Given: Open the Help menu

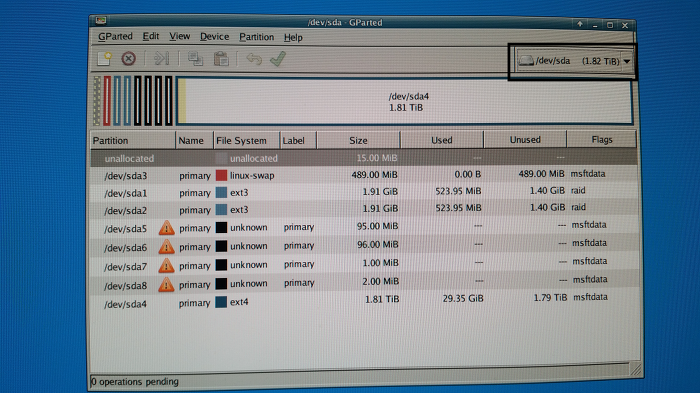Looking at the screenshot, I should [293, 38].
